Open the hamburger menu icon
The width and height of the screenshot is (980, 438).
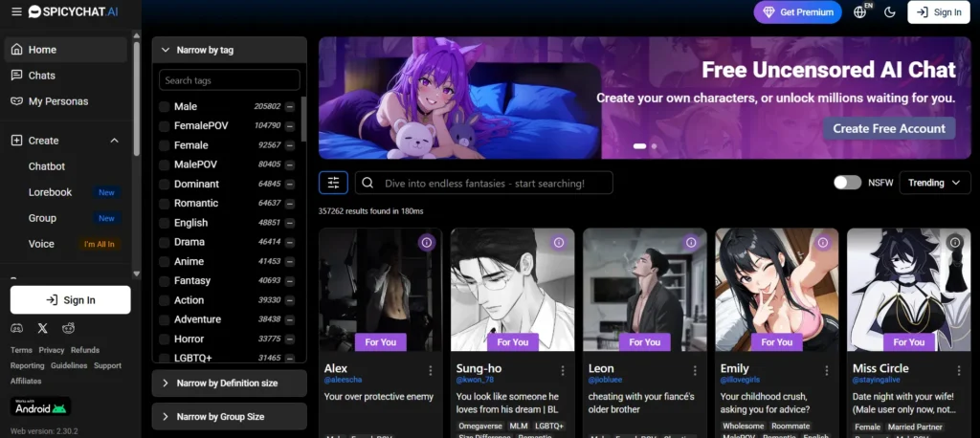16,11
